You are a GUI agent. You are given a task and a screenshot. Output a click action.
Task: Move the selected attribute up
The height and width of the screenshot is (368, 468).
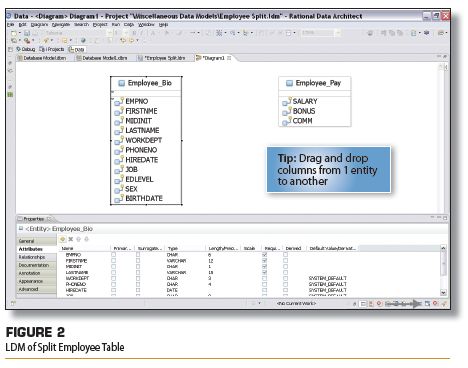coord(79,239)
